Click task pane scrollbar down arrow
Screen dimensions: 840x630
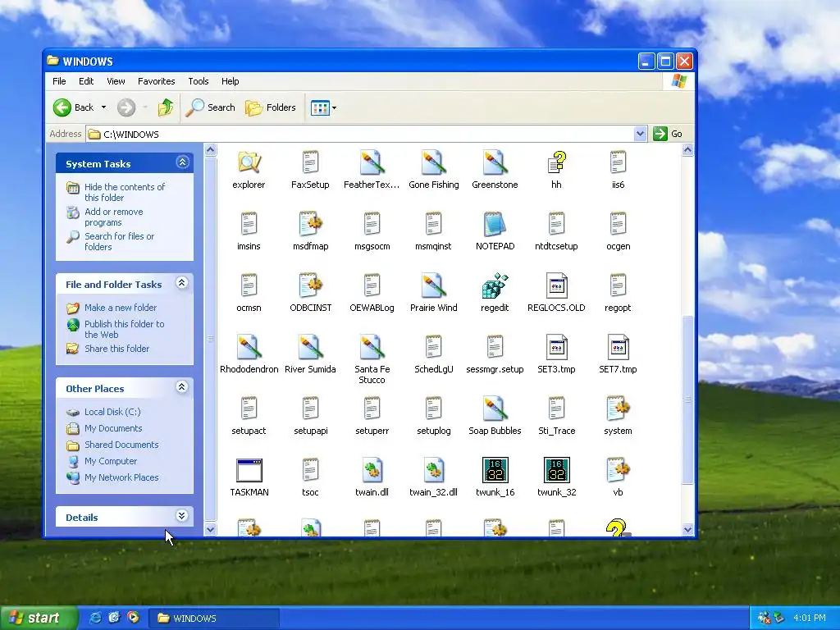click(211, 529)
